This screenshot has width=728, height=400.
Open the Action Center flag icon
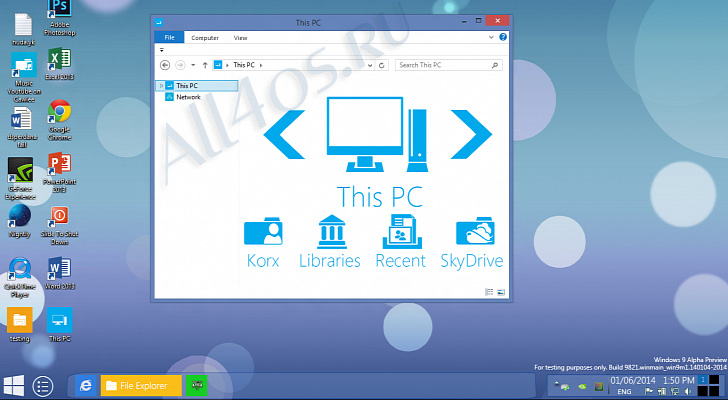(x=649, y=392)
